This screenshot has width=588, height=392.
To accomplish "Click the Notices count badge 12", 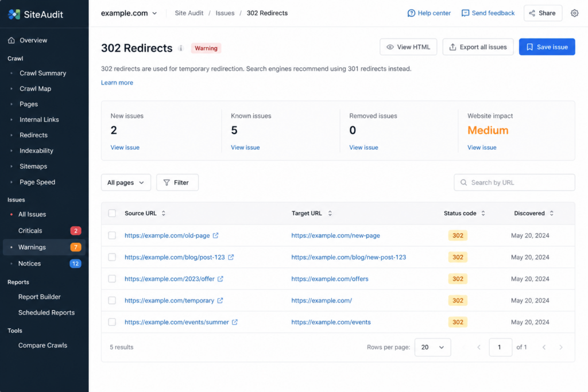I will pos(75,263).
